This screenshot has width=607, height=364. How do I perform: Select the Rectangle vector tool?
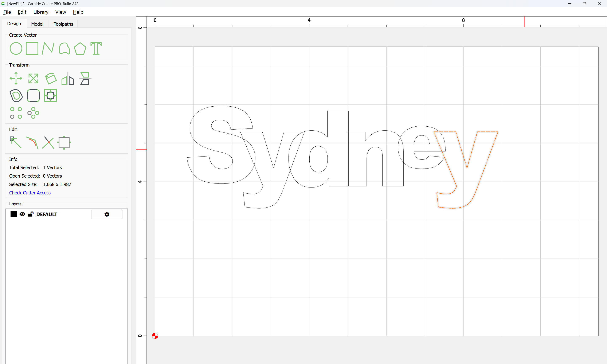point(32,48)
